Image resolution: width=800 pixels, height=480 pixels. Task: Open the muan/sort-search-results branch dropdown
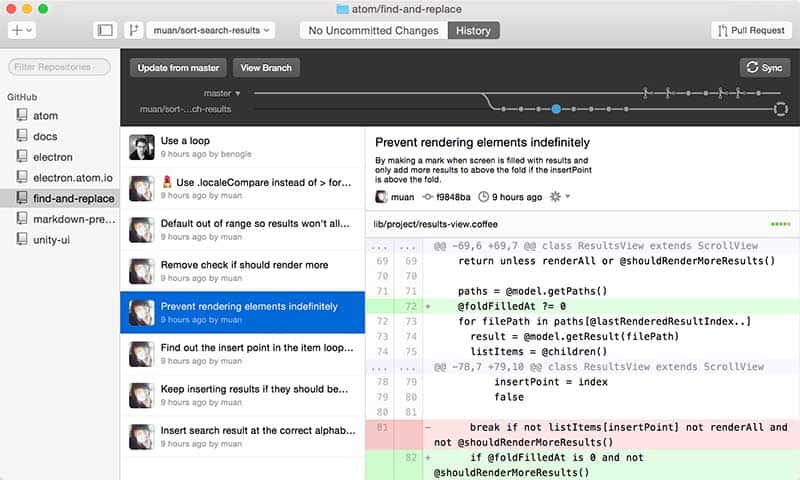[x=211, y=30]
